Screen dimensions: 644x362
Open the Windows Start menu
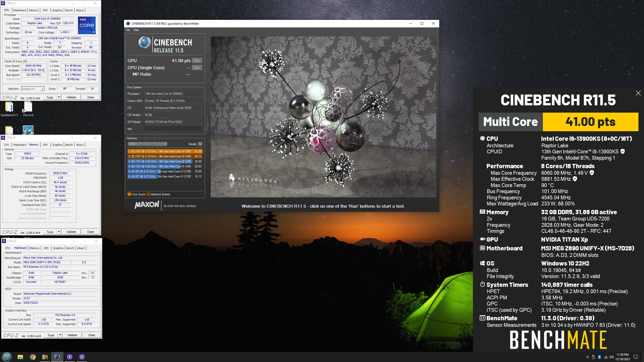pyautogui.click(x=7, y=357)
